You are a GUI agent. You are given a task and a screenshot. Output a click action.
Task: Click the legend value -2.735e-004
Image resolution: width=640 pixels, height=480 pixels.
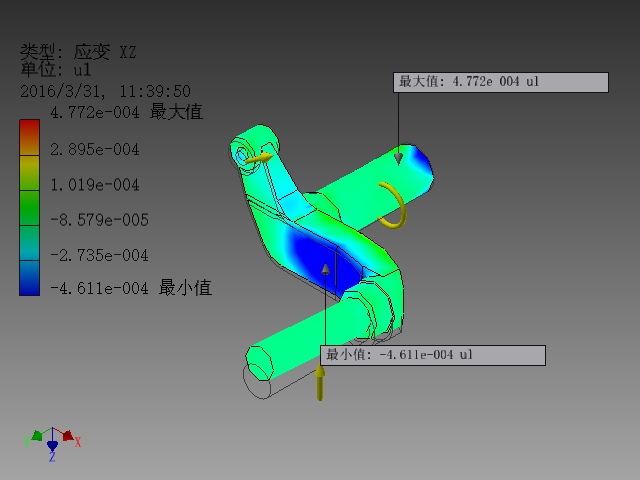click(99, 256)
